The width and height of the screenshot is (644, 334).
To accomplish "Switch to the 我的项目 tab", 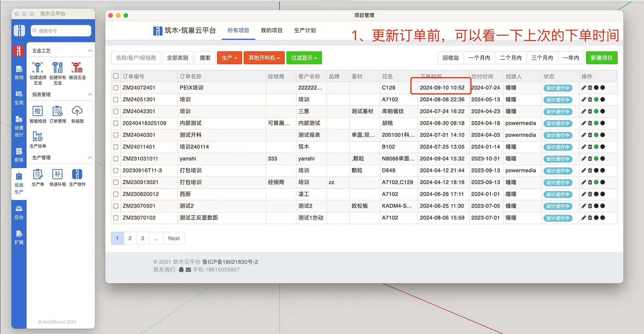I will click(x=271, y=30).
